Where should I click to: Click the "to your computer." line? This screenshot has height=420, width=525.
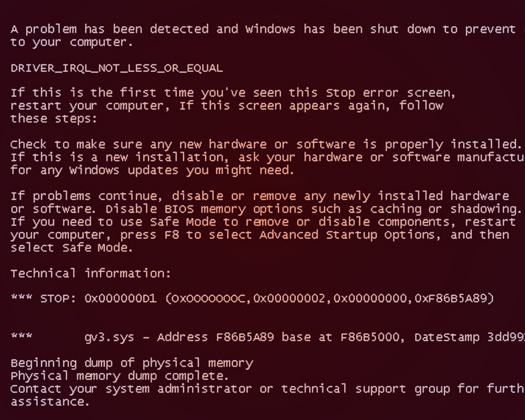72,42
